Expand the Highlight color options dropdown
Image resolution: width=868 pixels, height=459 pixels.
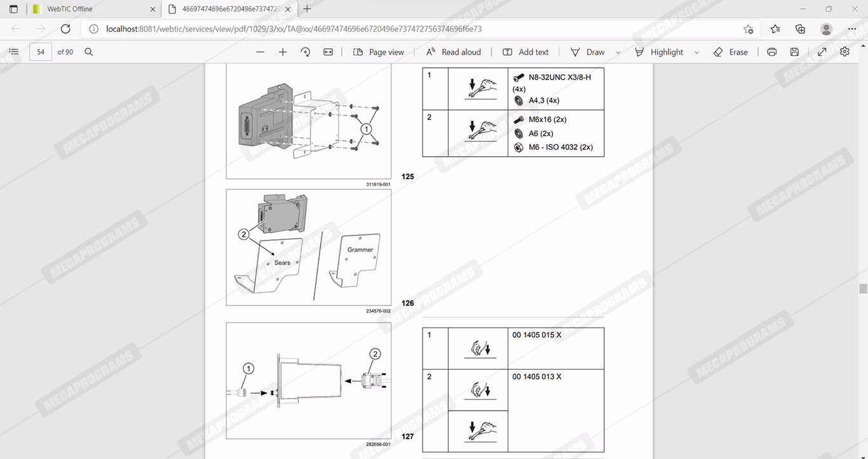[x=697, y=53]
